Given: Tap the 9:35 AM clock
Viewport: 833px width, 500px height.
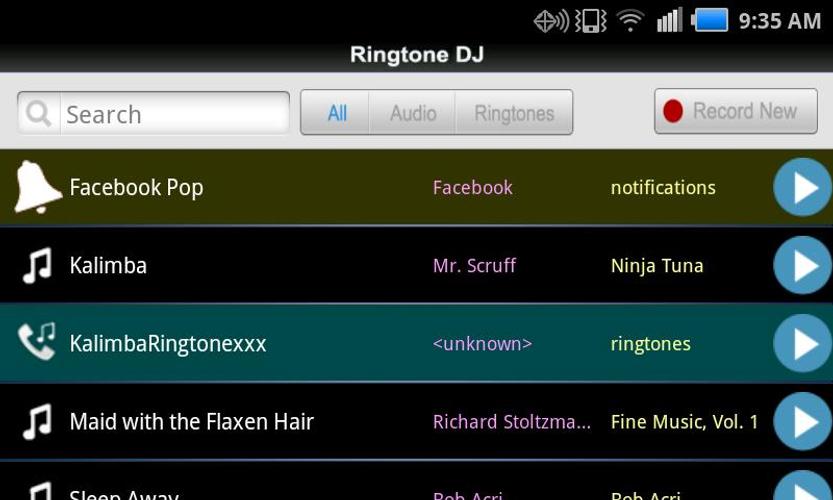Looking at the screenshot, I should (779, 21).
